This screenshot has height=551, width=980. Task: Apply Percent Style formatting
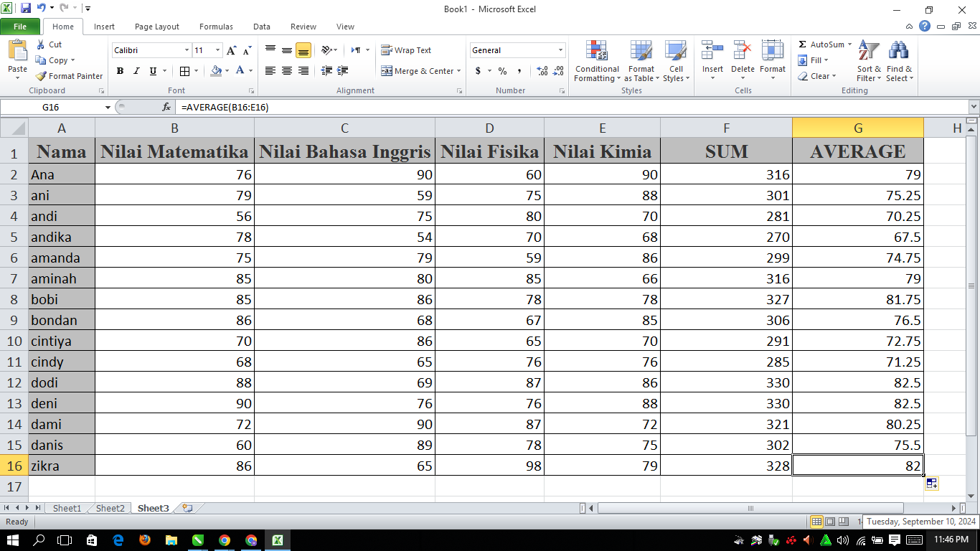(503, 71)
